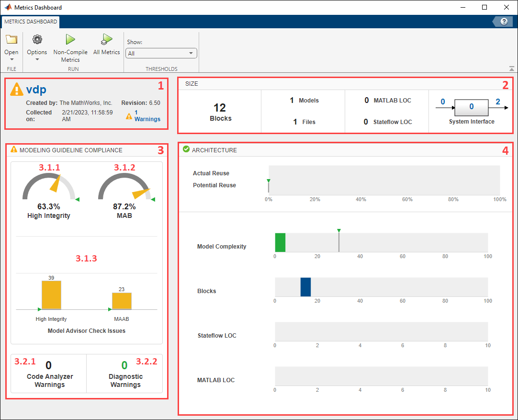This screenshot has height=420, width=518.
Task: Click the High Integrity 39 issues bar
Action: 51,295
